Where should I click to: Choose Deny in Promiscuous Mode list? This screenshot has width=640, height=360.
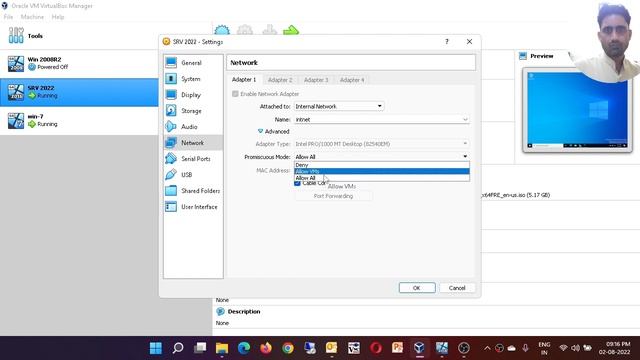382,165
